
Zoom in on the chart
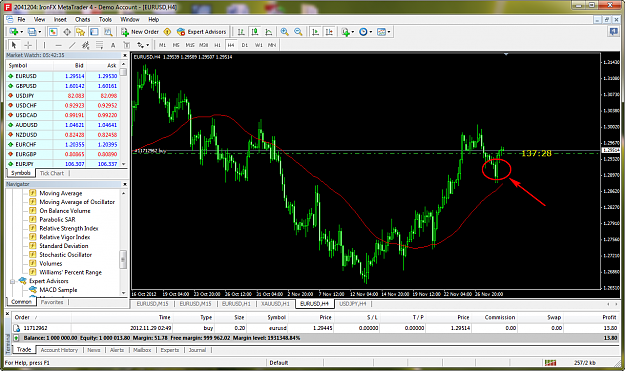tap(285, 32)
